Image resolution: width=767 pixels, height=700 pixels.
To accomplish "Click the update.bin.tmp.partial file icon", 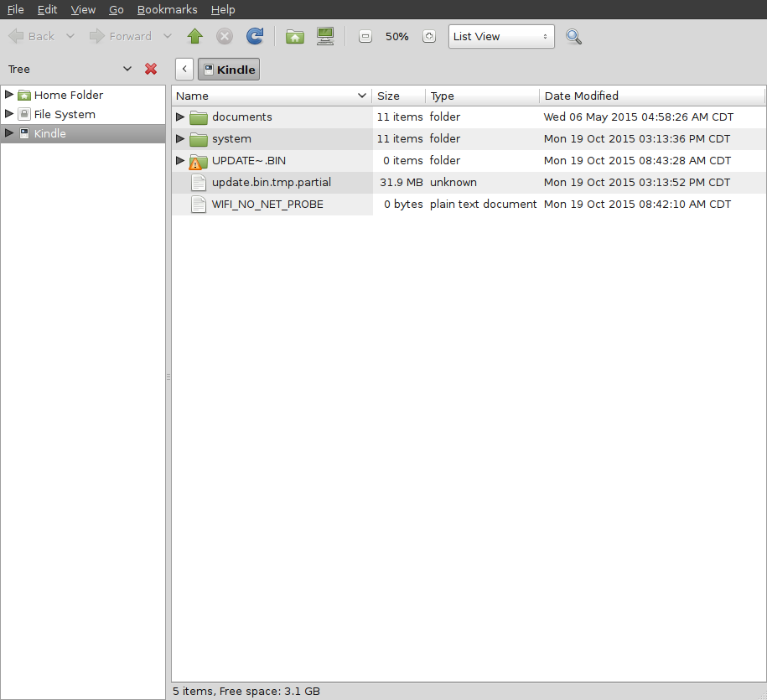I will pyautogui.click(x=199, y=183).
